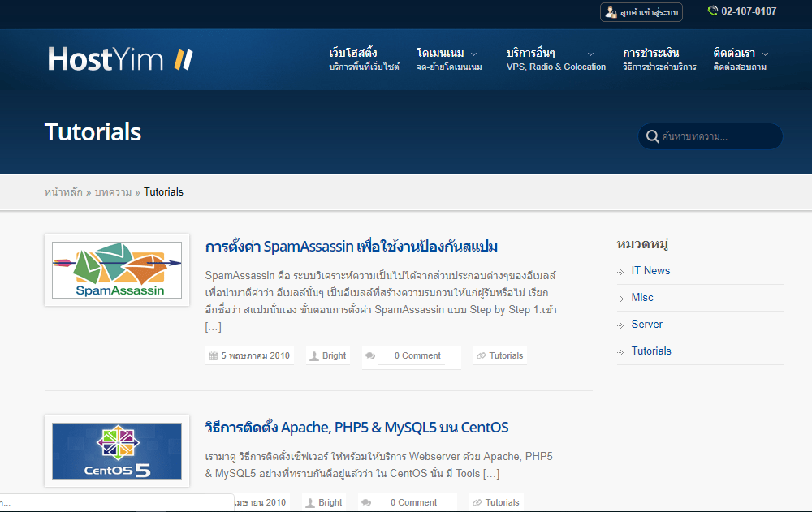Open the Server category

647,325
